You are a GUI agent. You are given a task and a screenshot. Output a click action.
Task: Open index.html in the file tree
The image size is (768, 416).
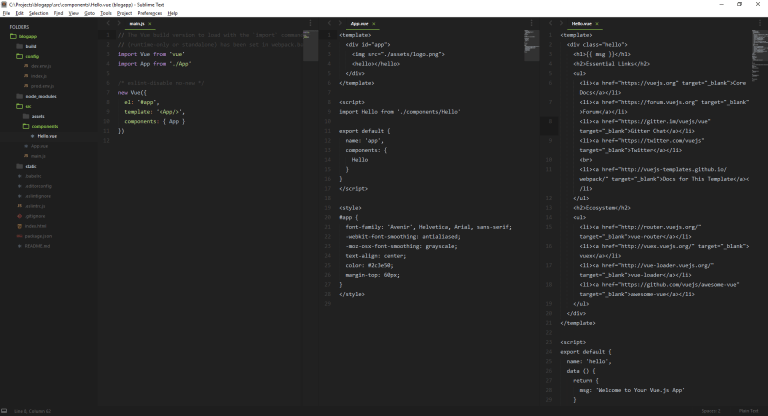[x=37, y=225]
